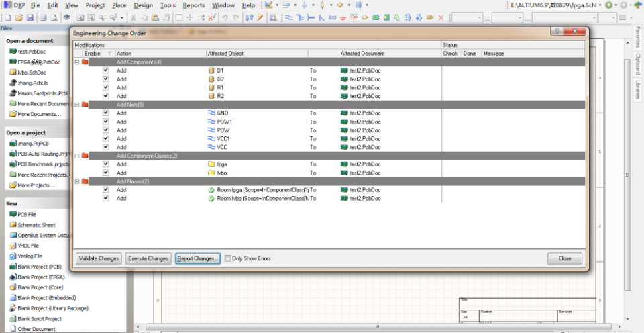Click the DXP system menu icon
Image resolution: width=644 pixels, height=333 pixels.
[7, 5]
